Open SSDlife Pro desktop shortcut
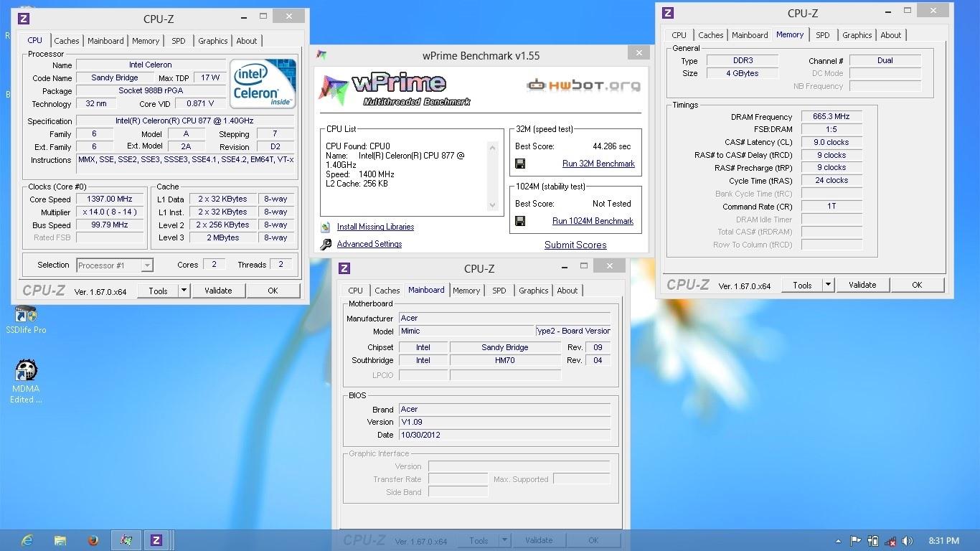This screenshot has height=551, width=980. [x=26, y=320]
